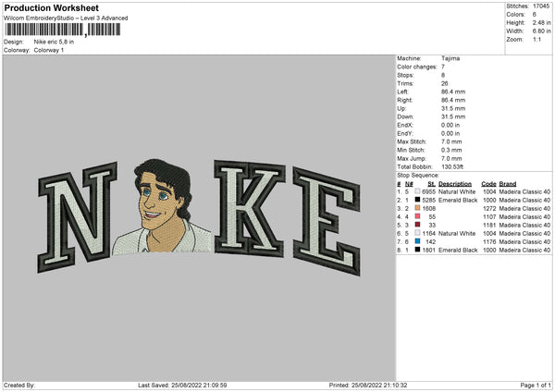
Task: Click the design name 'Nike eric 5,8 in'
Action: (54, 42)
